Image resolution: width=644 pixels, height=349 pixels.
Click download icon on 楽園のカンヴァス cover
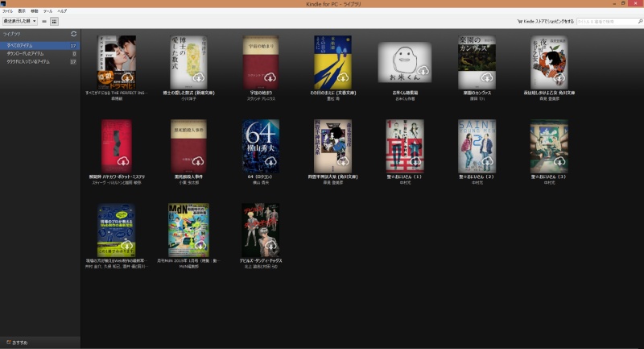(x=488, y=77)
